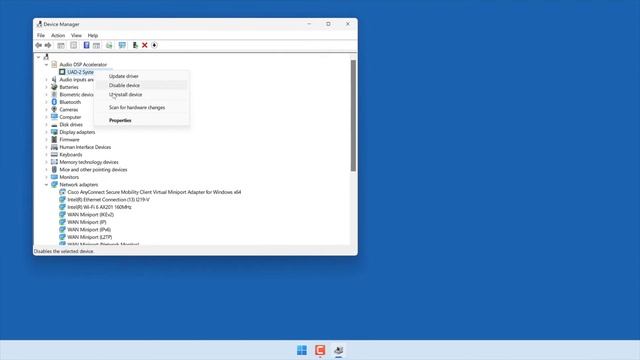The image size is (640, 360).
Task: Expand the Monitors node chevron
Action: click(x=46, y=177)
